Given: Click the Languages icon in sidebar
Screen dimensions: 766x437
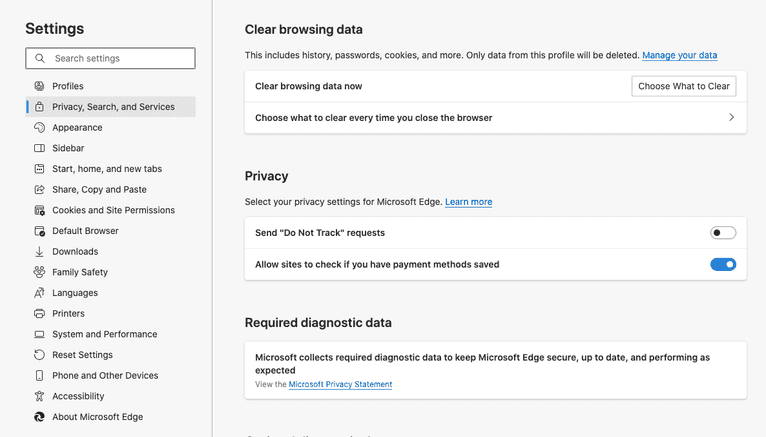Looking at the screenshot, I should pyautogui.click(x=39, y=293).
